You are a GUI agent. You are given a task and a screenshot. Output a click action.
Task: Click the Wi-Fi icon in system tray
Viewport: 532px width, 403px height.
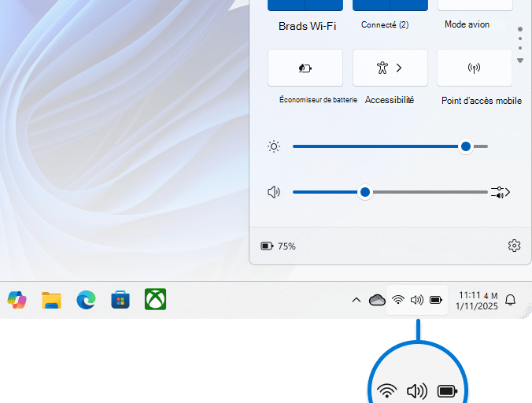[398, 300]
